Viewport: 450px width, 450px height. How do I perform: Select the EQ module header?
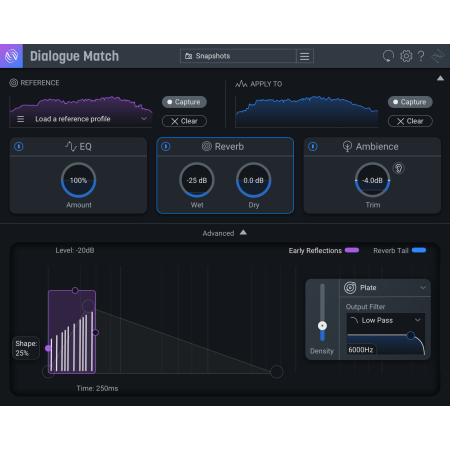pos(78,146)
